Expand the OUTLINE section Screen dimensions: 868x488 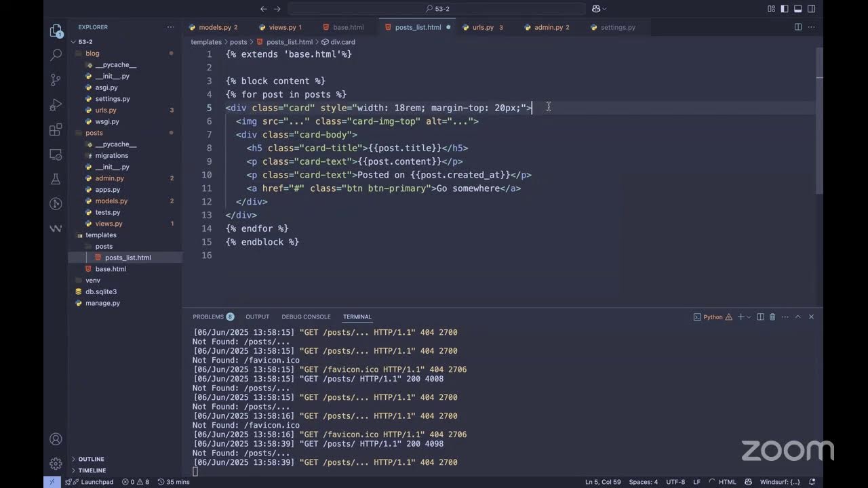coord(91,459)
